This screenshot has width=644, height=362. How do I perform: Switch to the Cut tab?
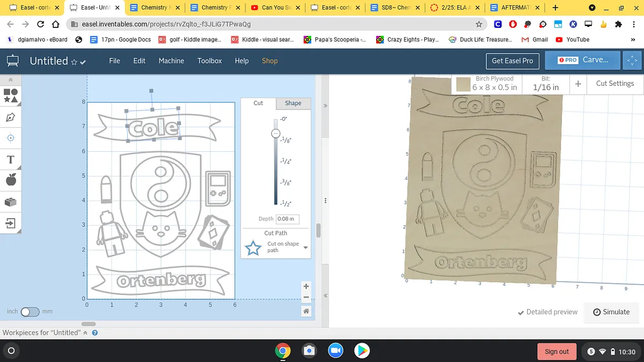(x=258, y=103)
